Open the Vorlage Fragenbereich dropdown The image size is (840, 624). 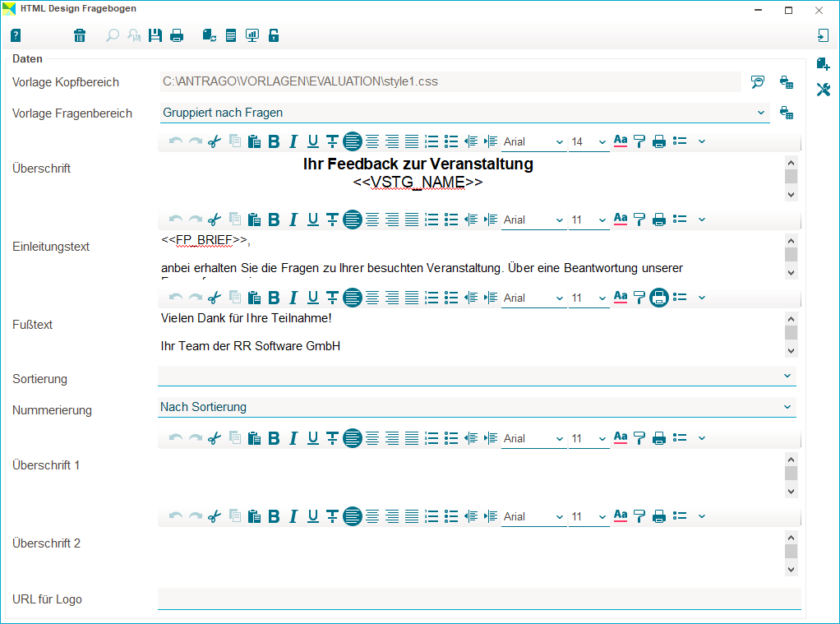(760, 113)
